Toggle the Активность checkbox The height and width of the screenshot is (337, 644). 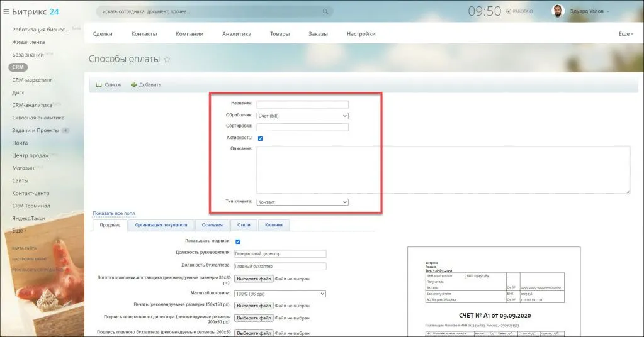(260, 138)
